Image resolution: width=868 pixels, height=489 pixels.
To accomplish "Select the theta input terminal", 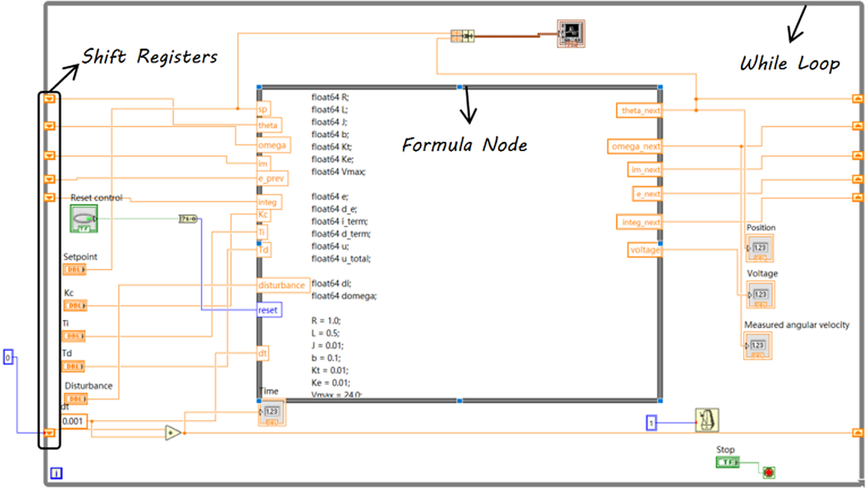I will (269, 125).
